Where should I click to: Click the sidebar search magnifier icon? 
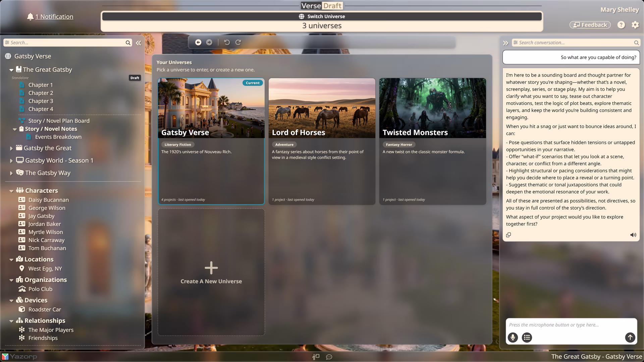click(x=128, y=43)
